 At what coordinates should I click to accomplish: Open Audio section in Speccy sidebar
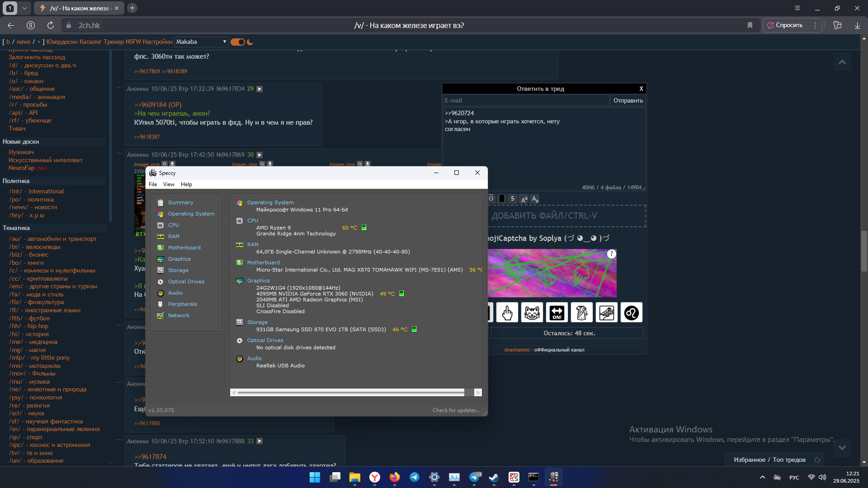pos(175,293)
